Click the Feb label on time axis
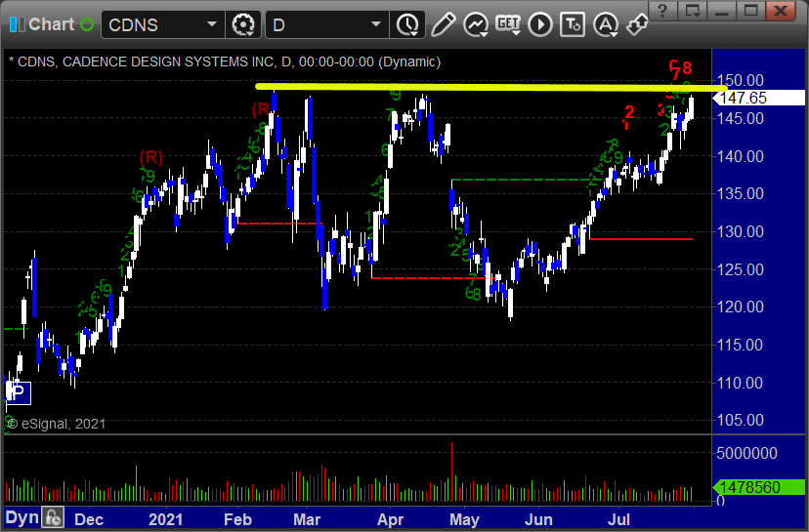This screenshot has width=809, height=532. [x=237, y=519]
